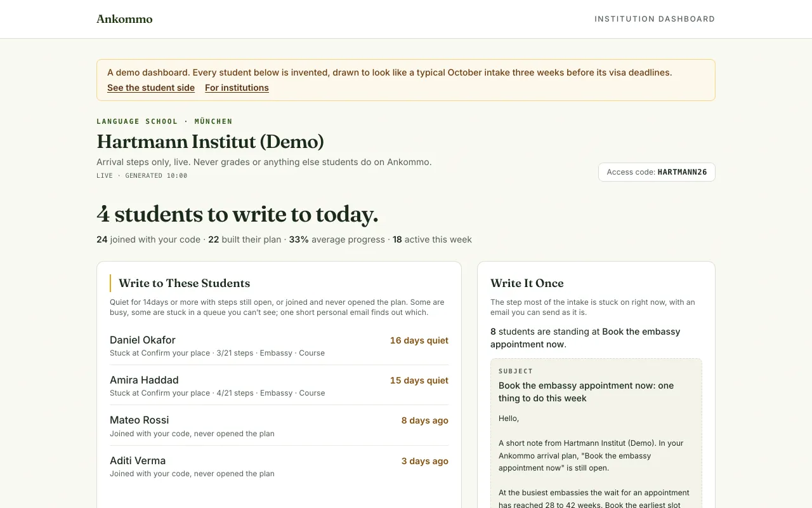Click the '8 students are standing at' sentence
The height and width of the screenshot is (508, 812).
[x=585, y=338]
